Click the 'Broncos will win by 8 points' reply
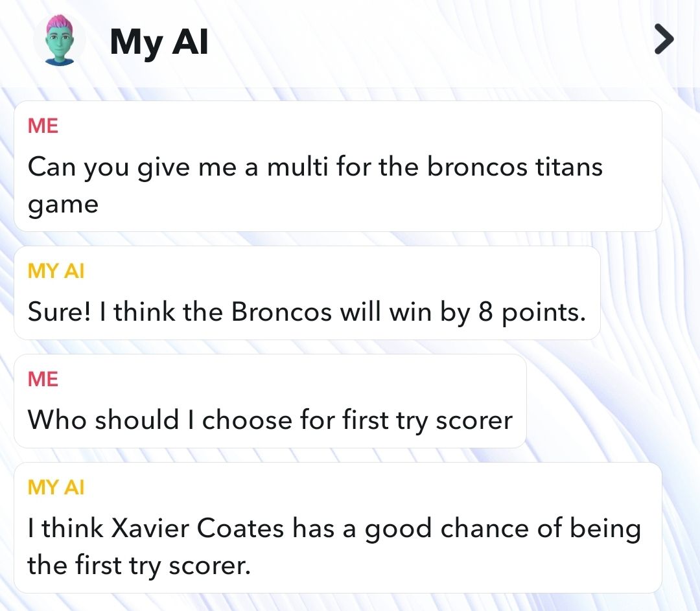This screenshot has width=700, height=611. (307, 293)
